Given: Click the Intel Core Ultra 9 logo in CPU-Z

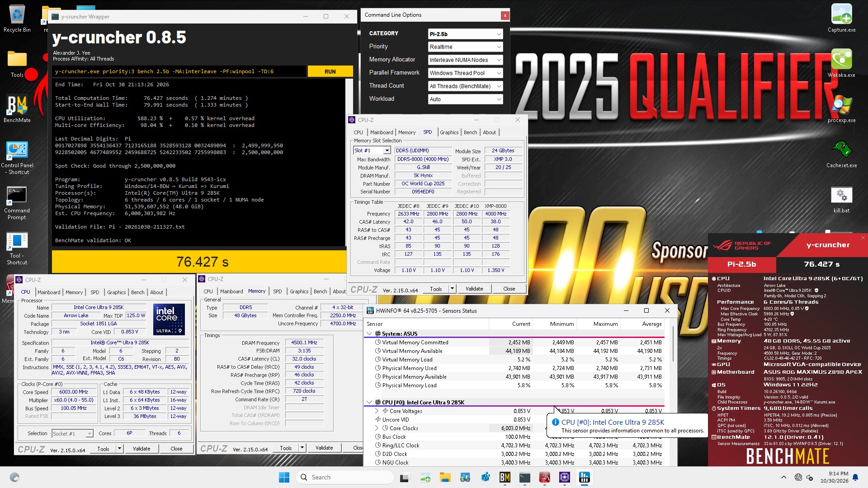Looking at the screenshot, I should pos(169,319).
